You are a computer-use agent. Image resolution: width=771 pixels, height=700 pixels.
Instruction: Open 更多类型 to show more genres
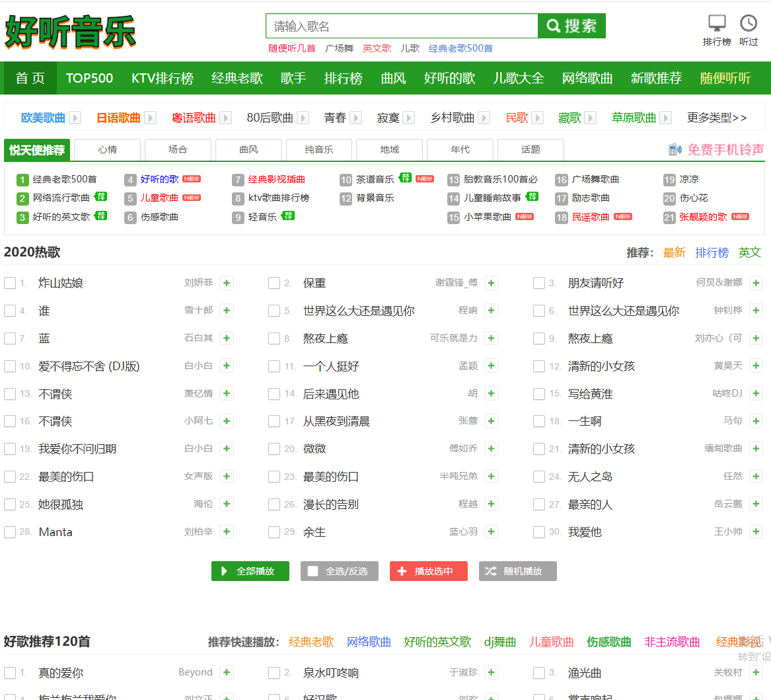tap(716, 118)
